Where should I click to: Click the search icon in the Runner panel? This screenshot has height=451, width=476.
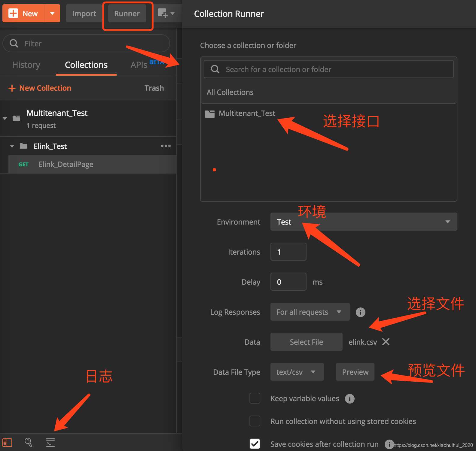215,69
